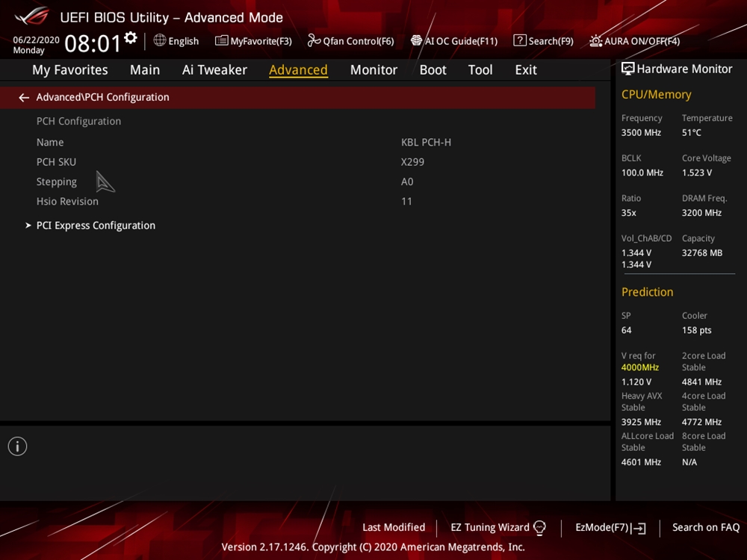
Task: Launch AI OC Guide(F11)
Action: 461,41
